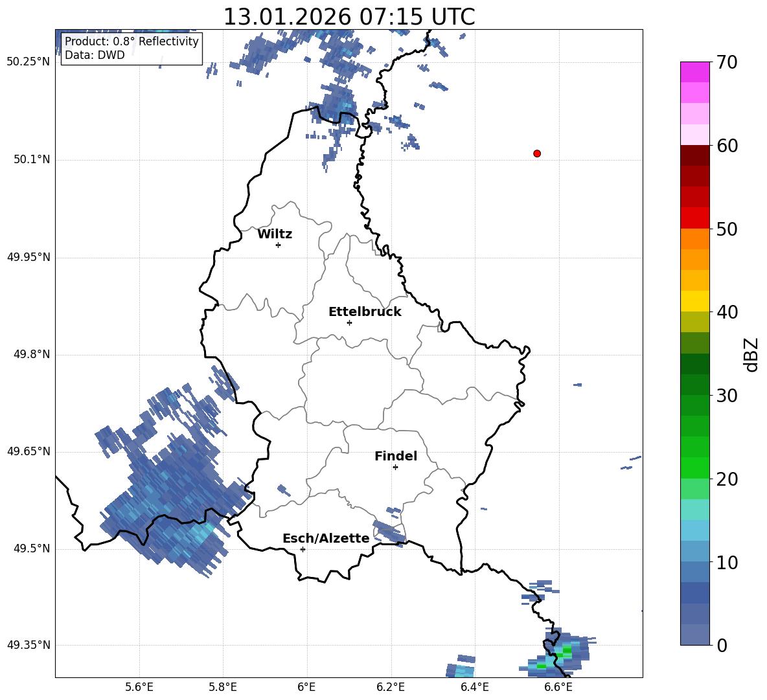Click the 49.95°N latitude label

click(x=29, y=256)
